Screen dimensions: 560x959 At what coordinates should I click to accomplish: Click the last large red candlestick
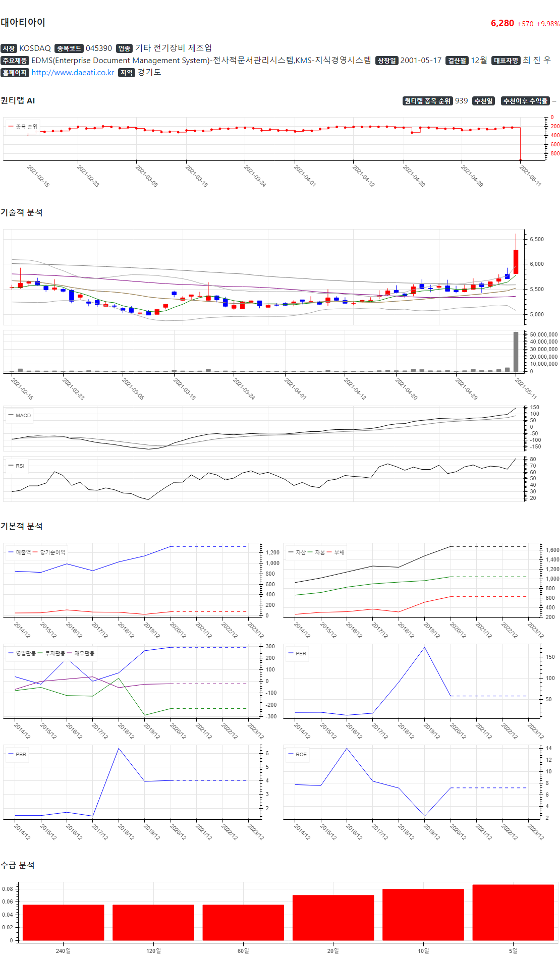[516, 262]
